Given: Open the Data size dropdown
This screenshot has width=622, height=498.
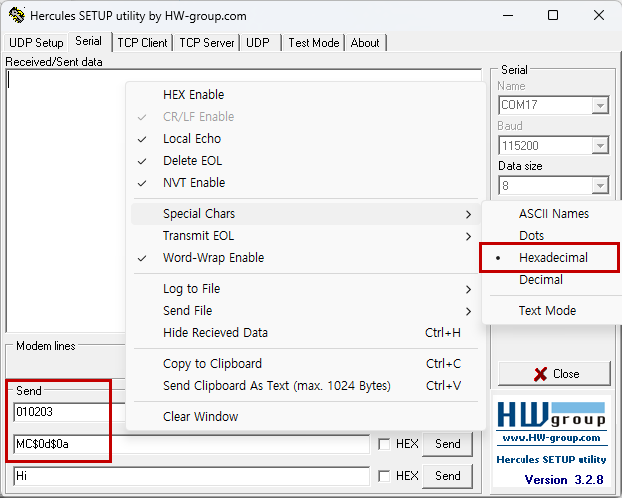Looking at the screenshot, I should [x=600, y=186].
